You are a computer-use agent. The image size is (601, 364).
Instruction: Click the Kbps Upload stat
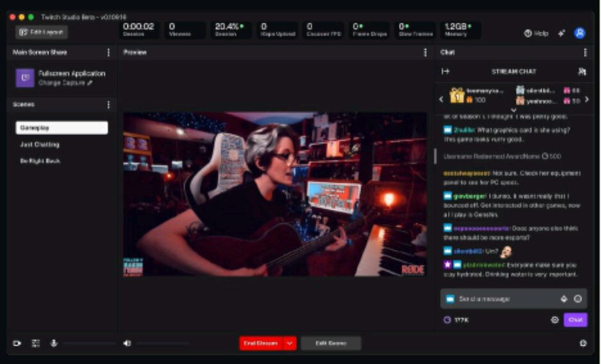(278, 29)
